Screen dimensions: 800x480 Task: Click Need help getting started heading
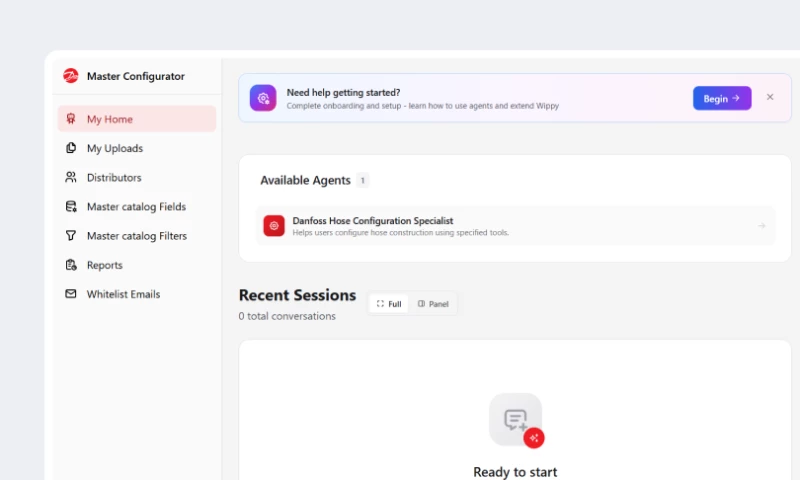pos(343,92)
